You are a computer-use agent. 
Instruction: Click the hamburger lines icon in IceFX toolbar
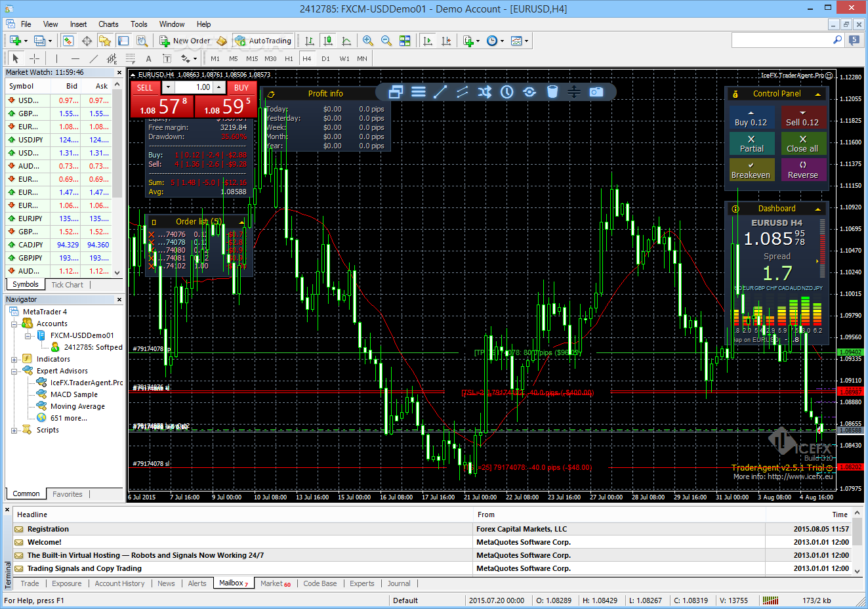pos(419,92)
